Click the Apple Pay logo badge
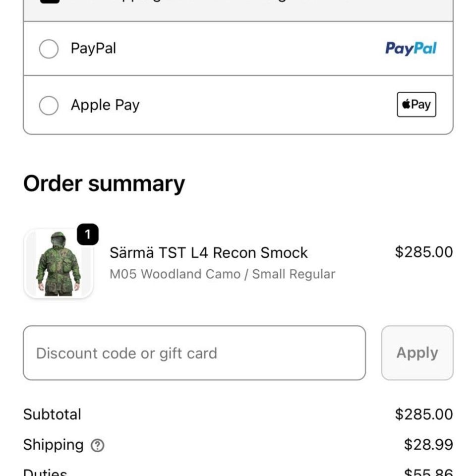 coord(416,105)
